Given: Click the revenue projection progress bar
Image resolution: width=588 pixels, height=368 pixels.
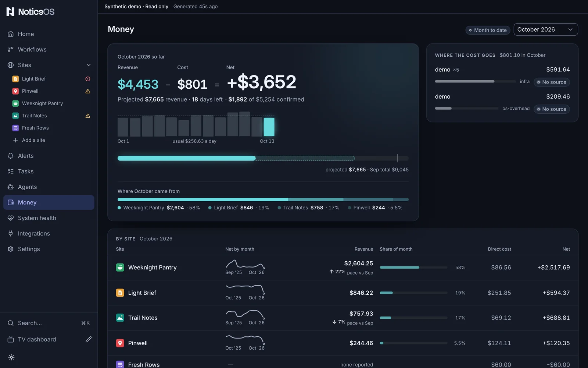Looking at the screenshot, I should point(263,158).
